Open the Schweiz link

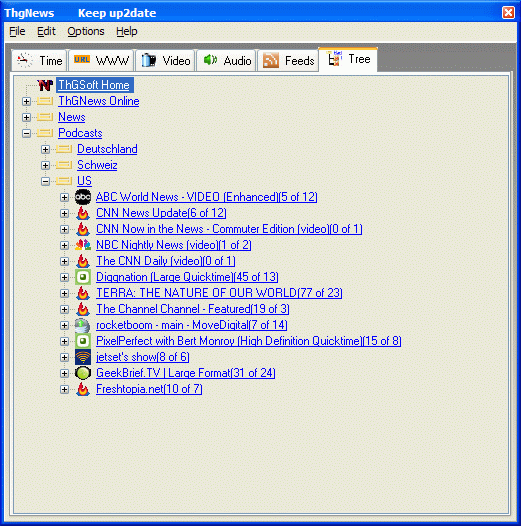97,165
